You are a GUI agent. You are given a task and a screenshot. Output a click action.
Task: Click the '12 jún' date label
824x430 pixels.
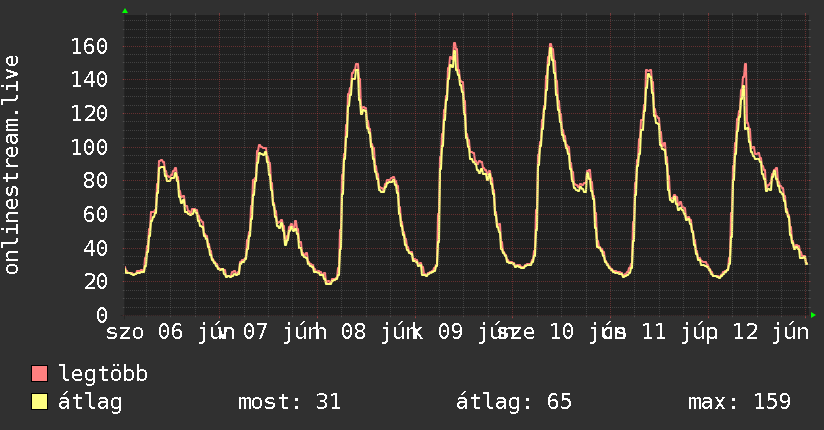(771, 332)
